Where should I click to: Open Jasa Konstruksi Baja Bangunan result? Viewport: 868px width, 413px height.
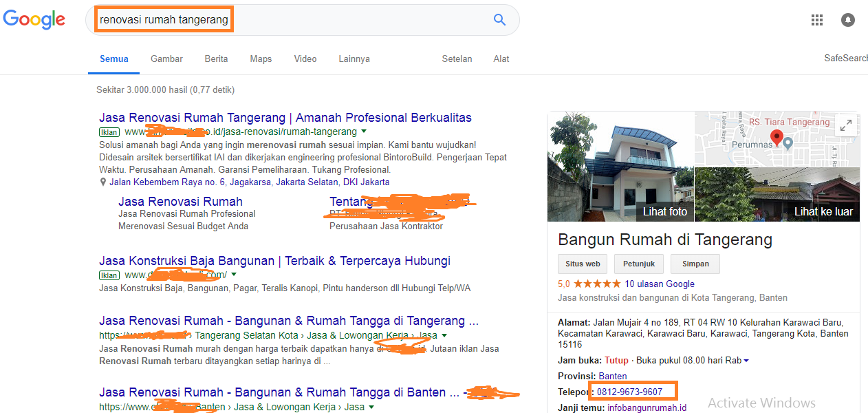[x=274, y=261]
